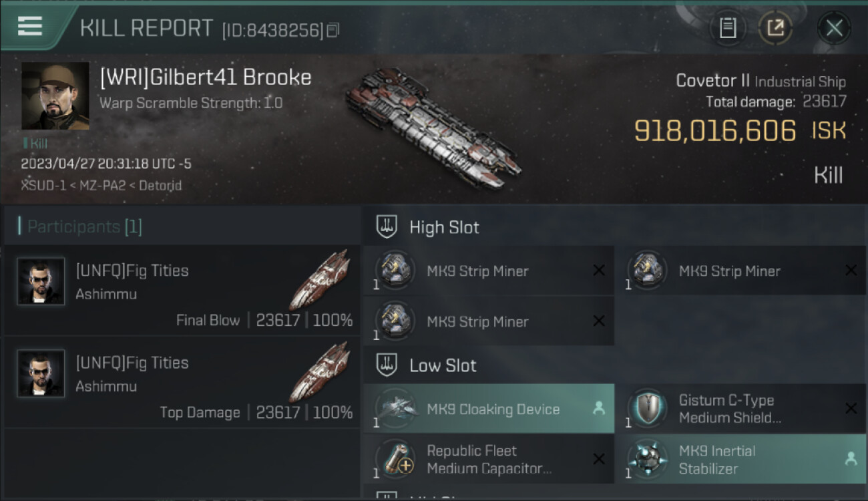Viewport: 868px width, 501px height.
Task: Click the person icon on MK9 Cloaking Device
Action: (598, 408)
